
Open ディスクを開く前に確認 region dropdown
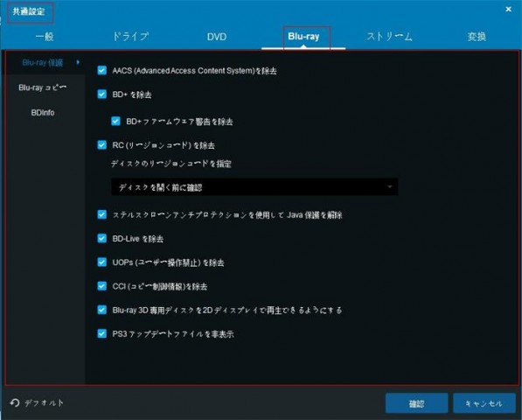254,187
